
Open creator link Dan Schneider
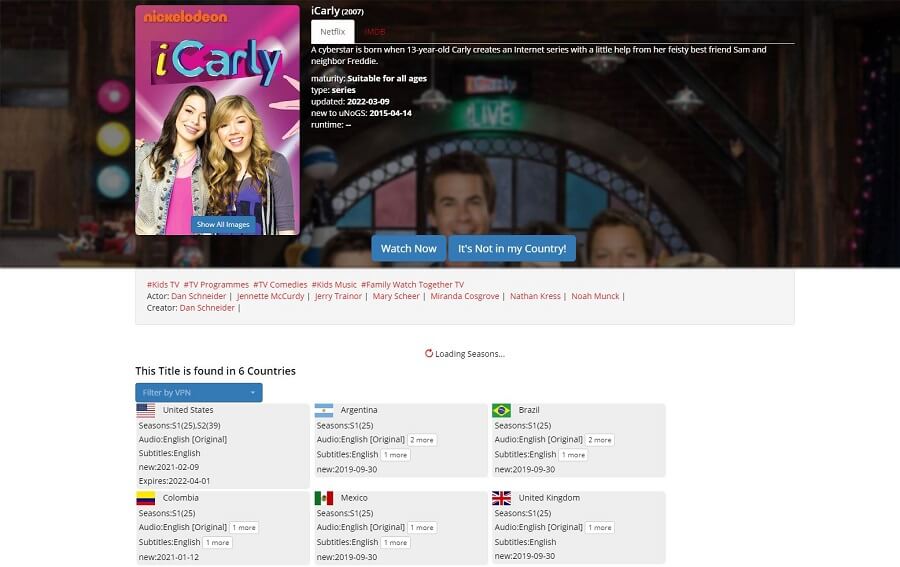coord(207,308)
